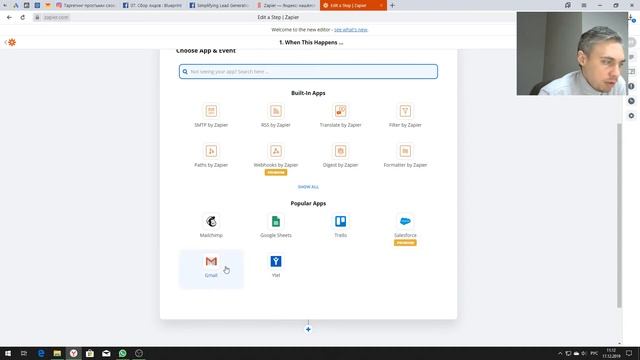Launch Microsoft Edge from the taskbar

(41, 353)
